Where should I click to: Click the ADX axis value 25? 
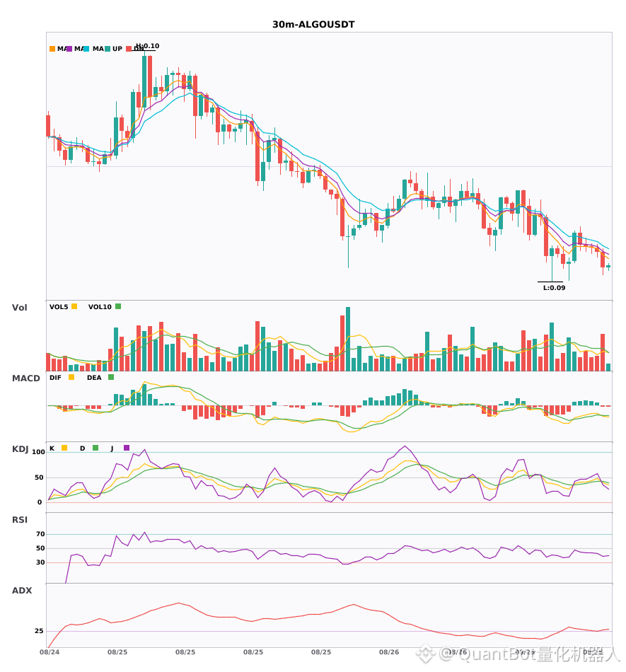[39, 631]
